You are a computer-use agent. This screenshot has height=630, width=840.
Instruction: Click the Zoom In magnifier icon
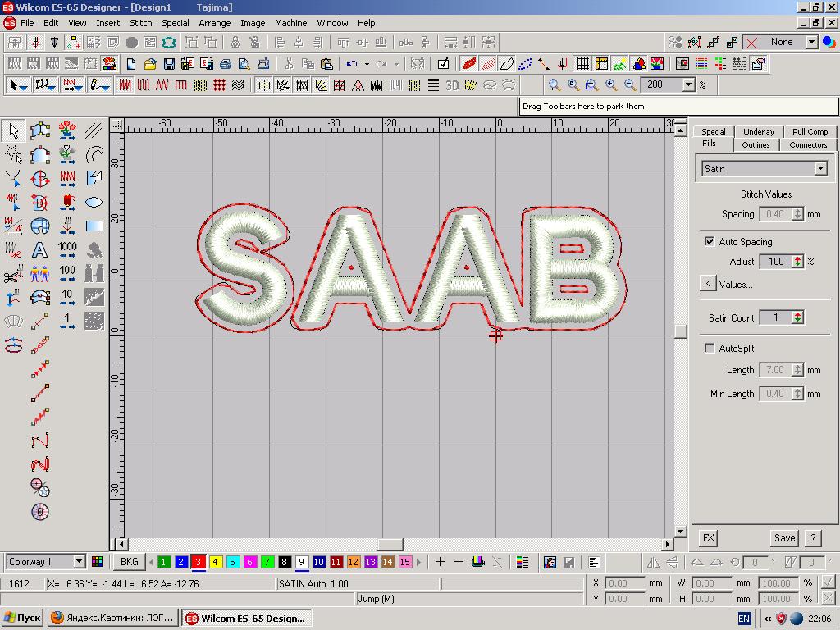pos(611,84)
